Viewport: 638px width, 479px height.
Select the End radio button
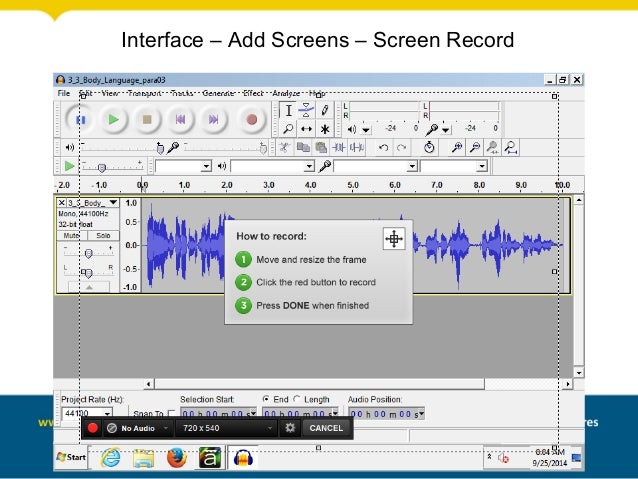(266, 399)
